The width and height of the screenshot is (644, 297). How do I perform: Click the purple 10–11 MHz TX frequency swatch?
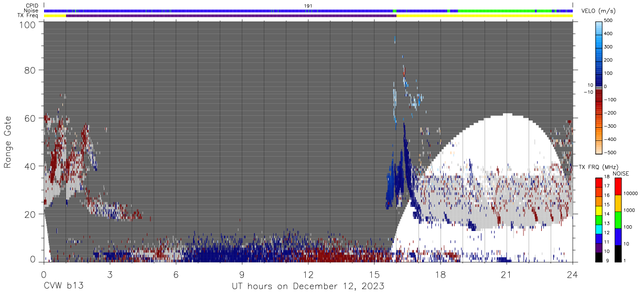click(598, 248)
